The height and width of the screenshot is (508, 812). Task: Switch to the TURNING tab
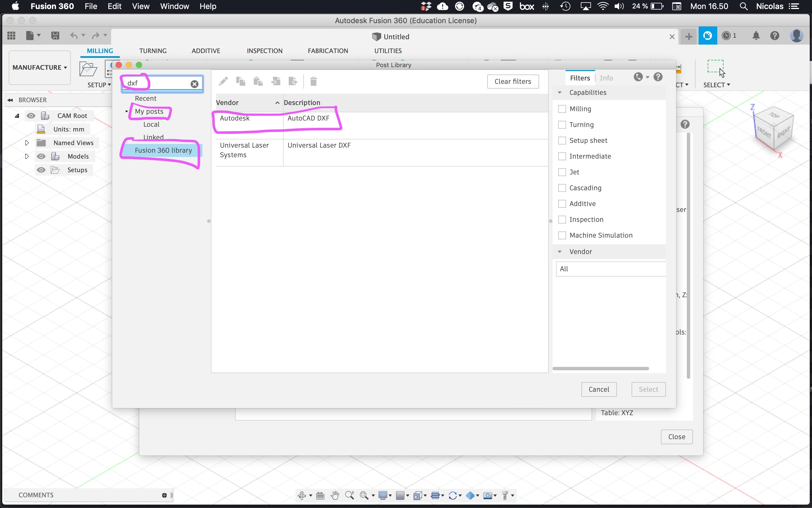(x=153, y=51)
